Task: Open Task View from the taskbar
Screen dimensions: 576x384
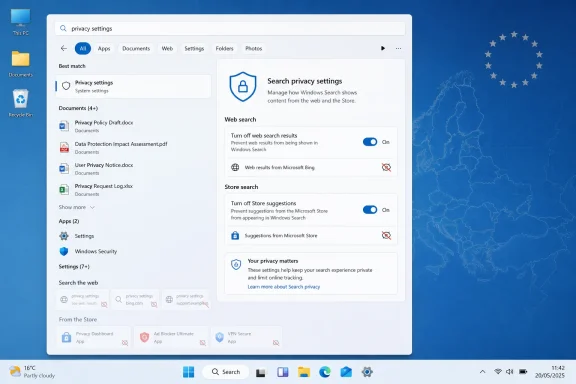Action: tap(261, 372)
